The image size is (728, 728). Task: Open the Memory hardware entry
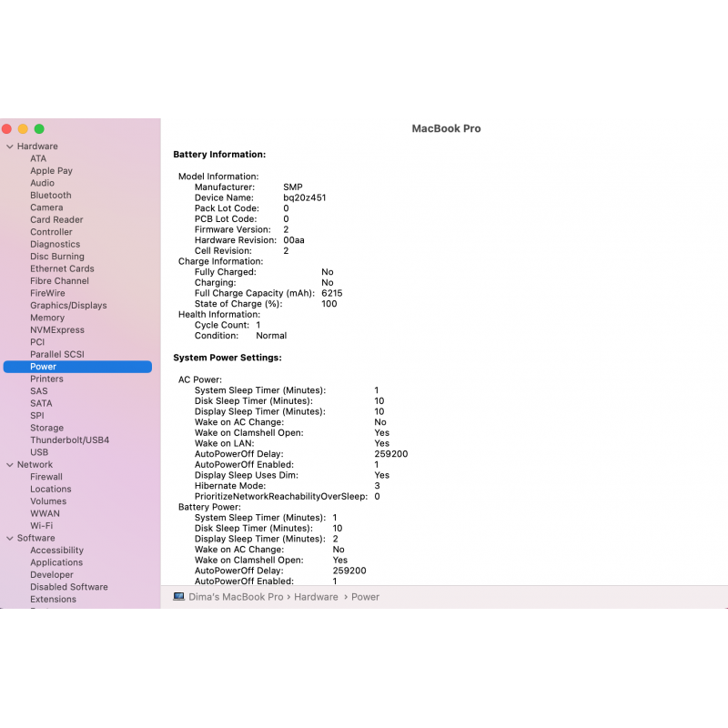pyautogui.click(x=47, y=318)
